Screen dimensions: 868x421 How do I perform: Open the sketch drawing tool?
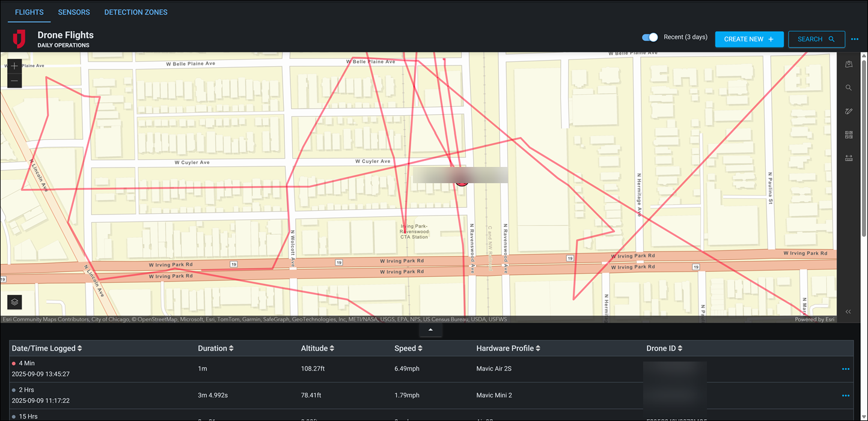pos(848,111)
